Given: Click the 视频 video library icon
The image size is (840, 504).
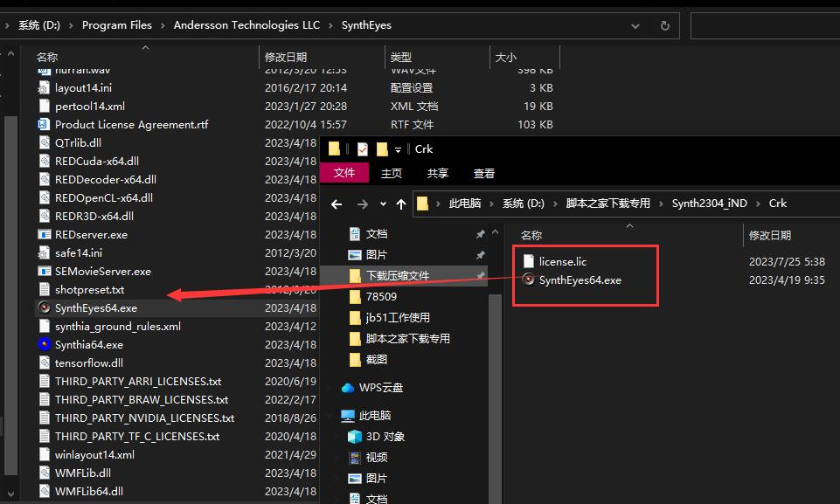Looking at the screenshot, I should pos(355,458).
